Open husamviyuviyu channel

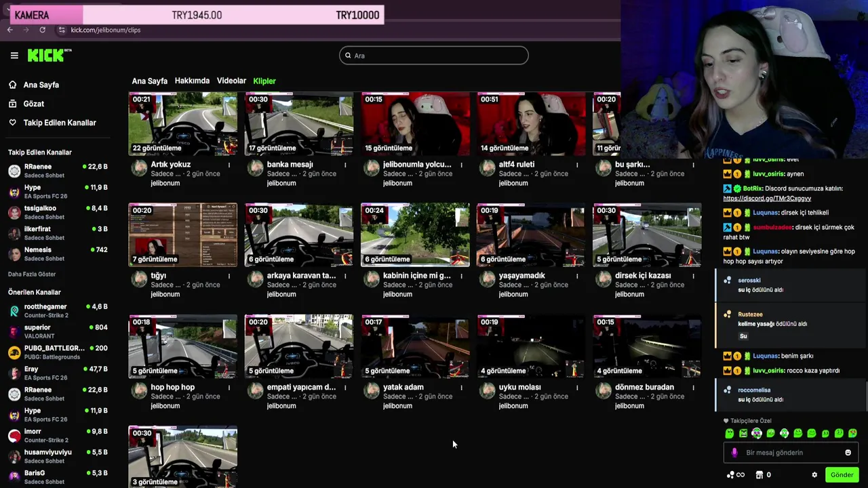58,456
